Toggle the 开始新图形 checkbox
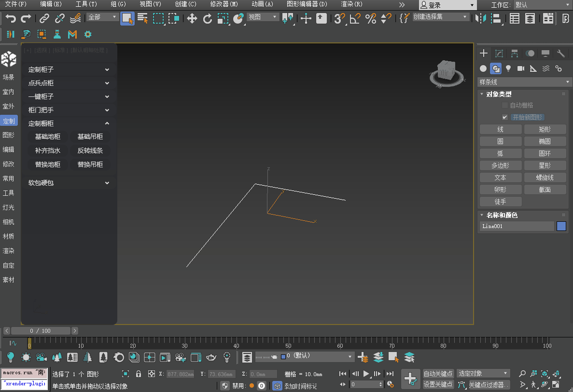The height and width of the screenshot is (392, 573). click(x=504, y=117)
